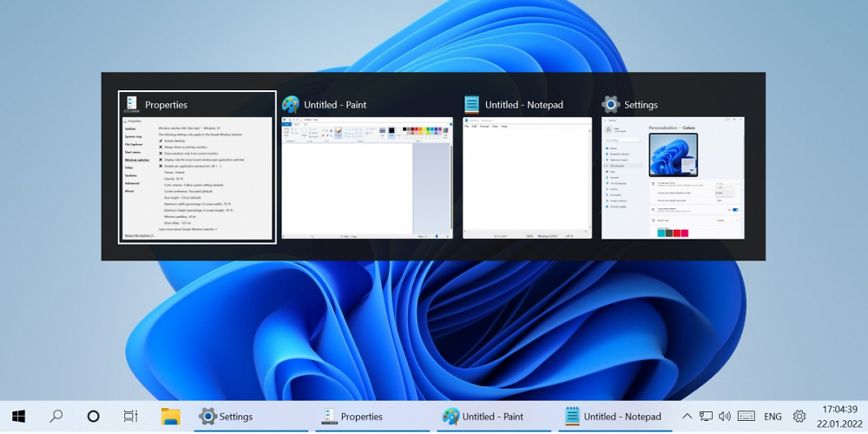
Task: Activate the Untitled - Notepad taskbar button
Action: click(615, 417)
